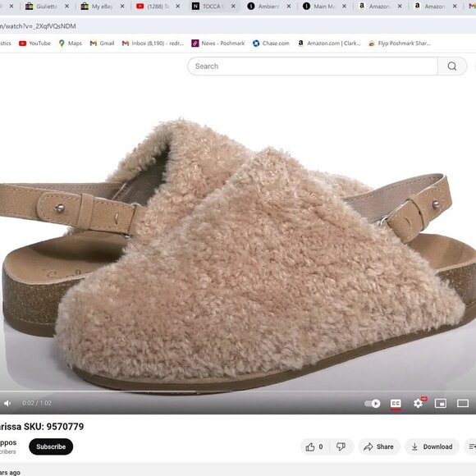This screenshot has width=476, height=476.
Task: Open video settings gear
Action: coord(418,403)
